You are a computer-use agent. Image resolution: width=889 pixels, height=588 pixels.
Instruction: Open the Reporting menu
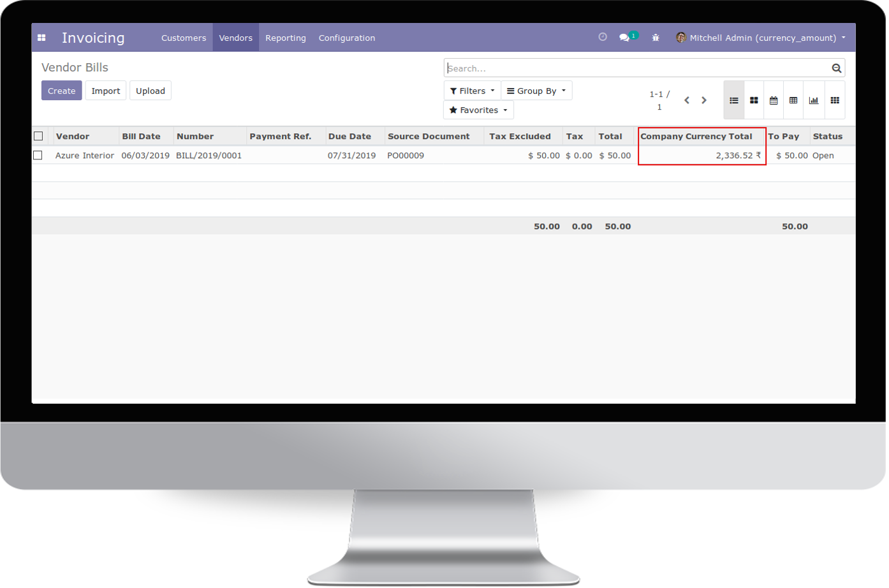click(x=286, y=38)
